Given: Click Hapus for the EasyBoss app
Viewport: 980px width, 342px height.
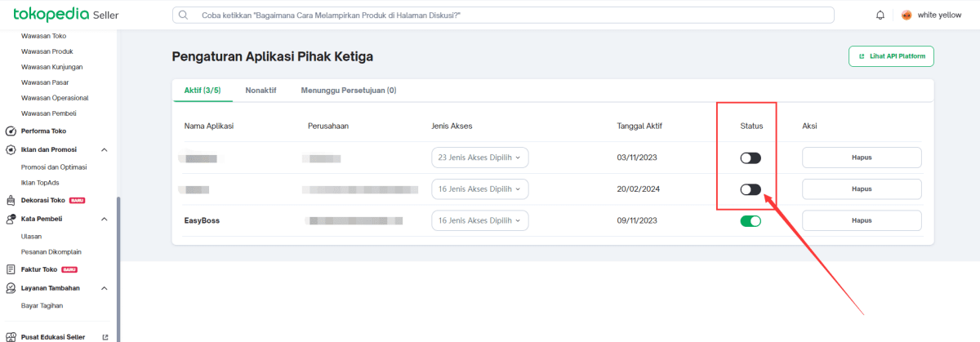Looking at the screenshot, I should point(862,220).
